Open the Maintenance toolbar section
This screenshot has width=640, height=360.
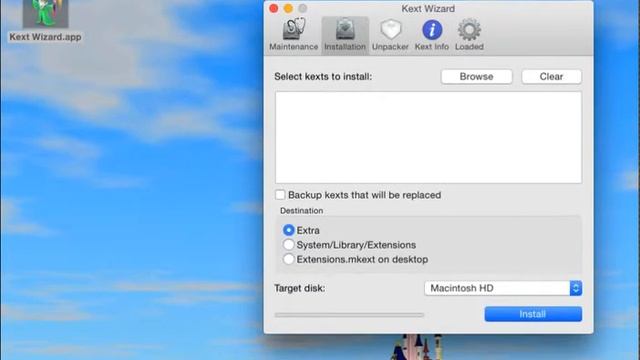coord(293,35)
